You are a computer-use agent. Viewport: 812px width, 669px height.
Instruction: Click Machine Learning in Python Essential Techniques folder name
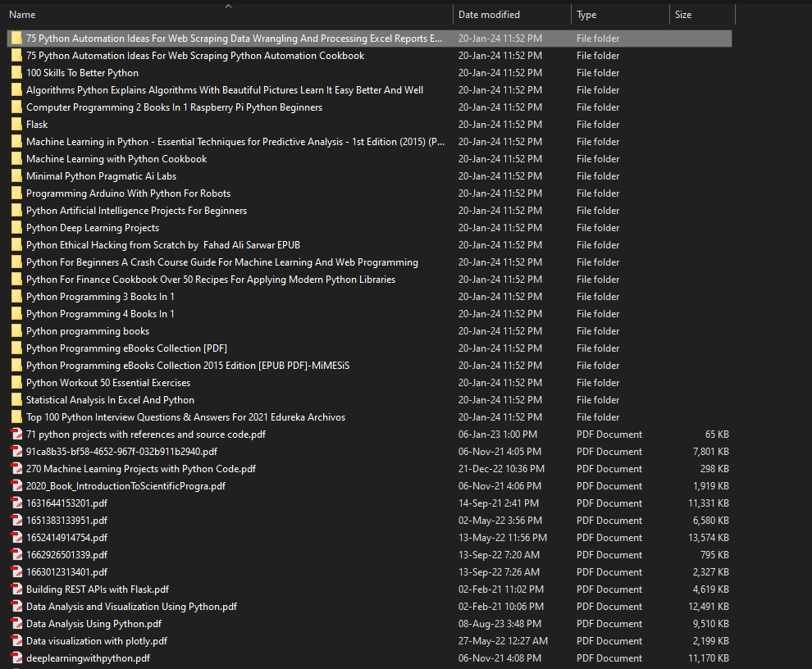[x=235, y=142]
